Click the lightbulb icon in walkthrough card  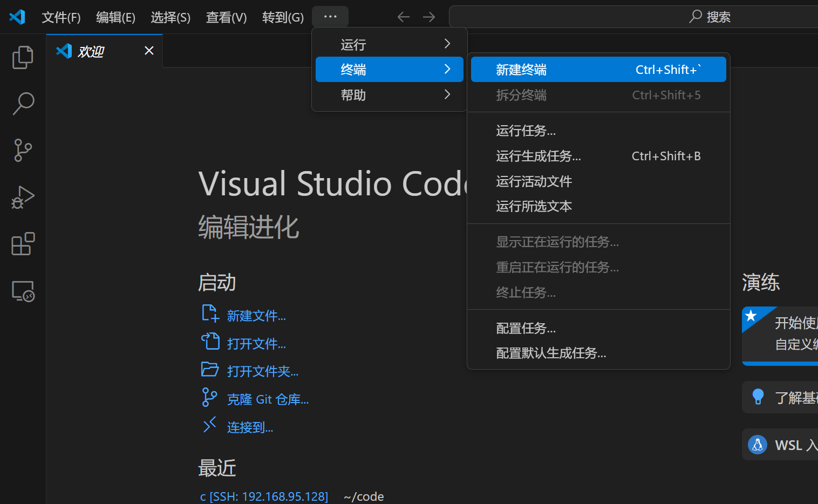point(758,397)
